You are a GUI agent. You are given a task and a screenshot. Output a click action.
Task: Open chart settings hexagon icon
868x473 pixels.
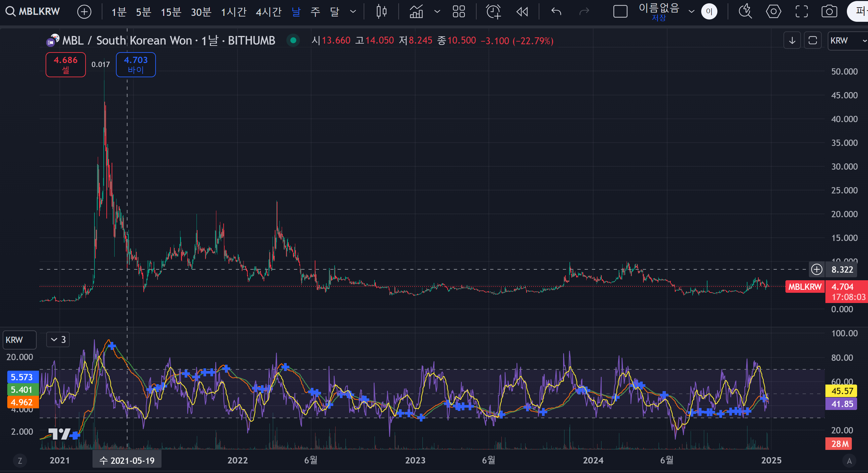click(x=773, y=12)
